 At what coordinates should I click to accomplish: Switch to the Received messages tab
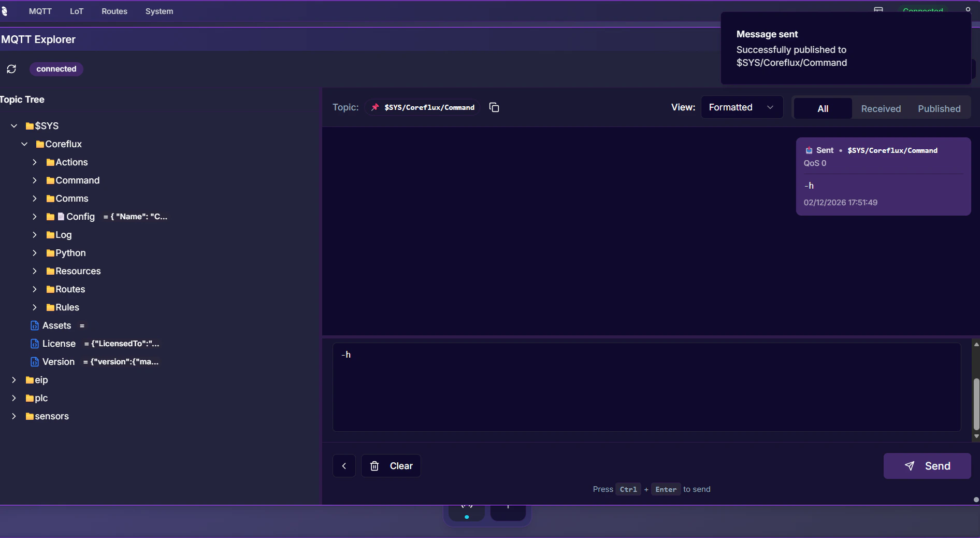[881, 108]
